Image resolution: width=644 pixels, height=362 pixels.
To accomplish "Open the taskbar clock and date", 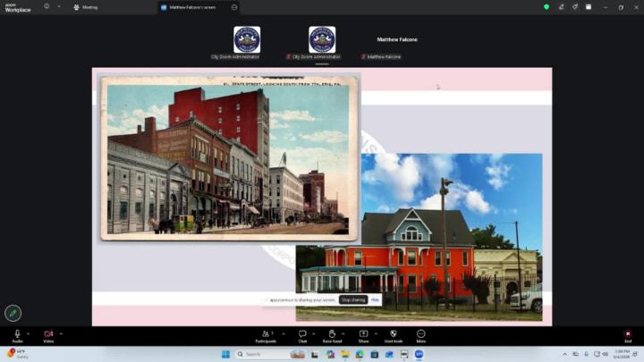I will coord(622,354).
